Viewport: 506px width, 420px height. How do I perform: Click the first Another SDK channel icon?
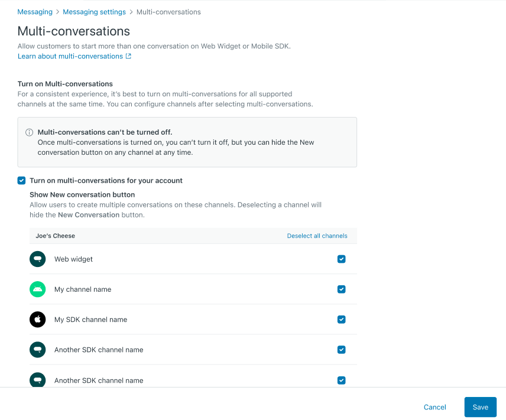coord(37,350)
